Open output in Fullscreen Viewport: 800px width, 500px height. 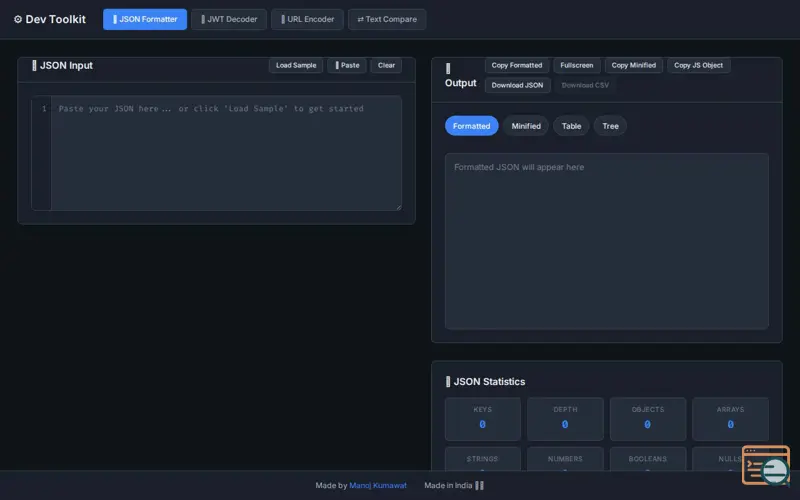pos(577,65)
